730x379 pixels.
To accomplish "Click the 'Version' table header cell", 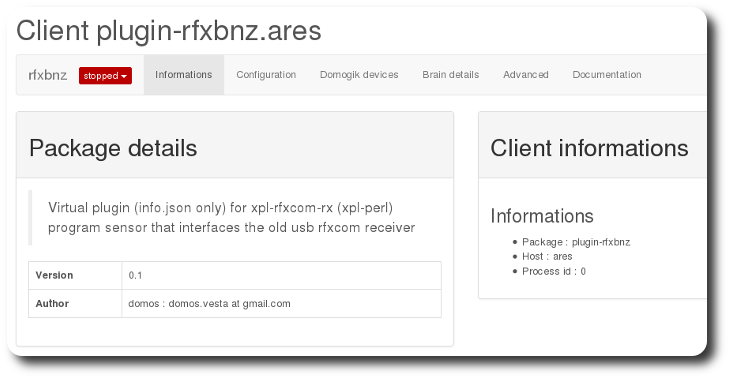I will pos(75,275).
